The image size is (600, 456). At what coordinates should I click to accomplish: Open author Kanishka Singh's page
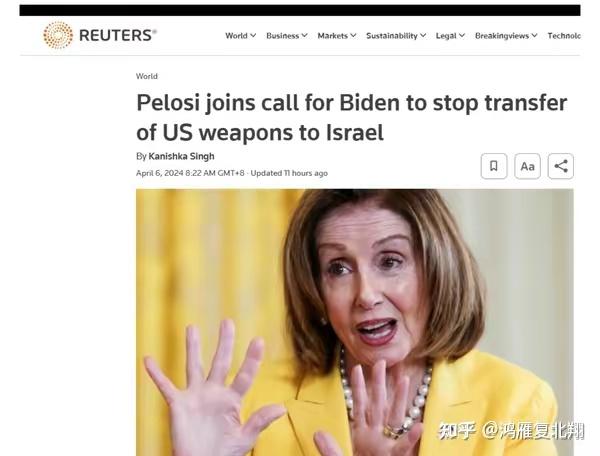coord(181,156)
